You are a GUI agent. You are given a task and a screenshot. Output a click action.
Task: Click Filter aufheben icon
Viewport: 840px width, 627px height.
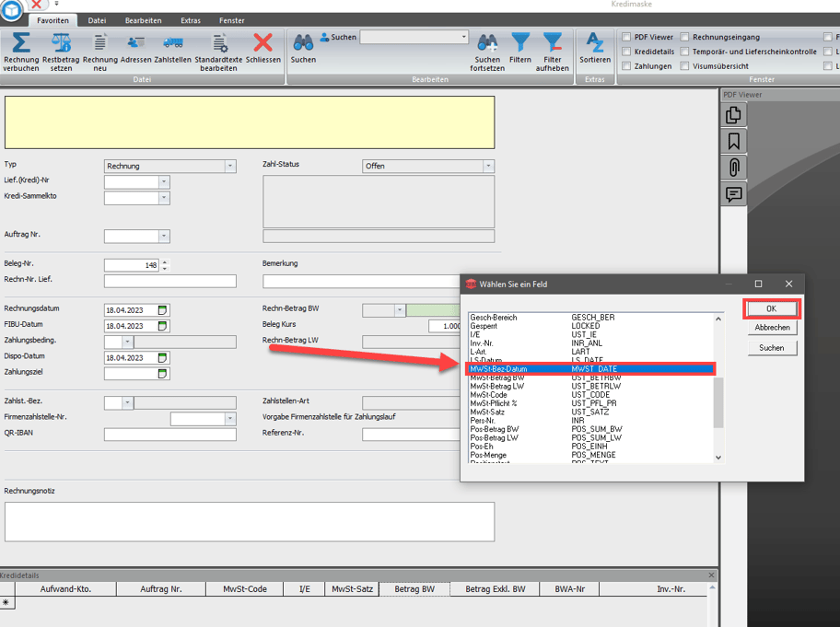(553, 43)
